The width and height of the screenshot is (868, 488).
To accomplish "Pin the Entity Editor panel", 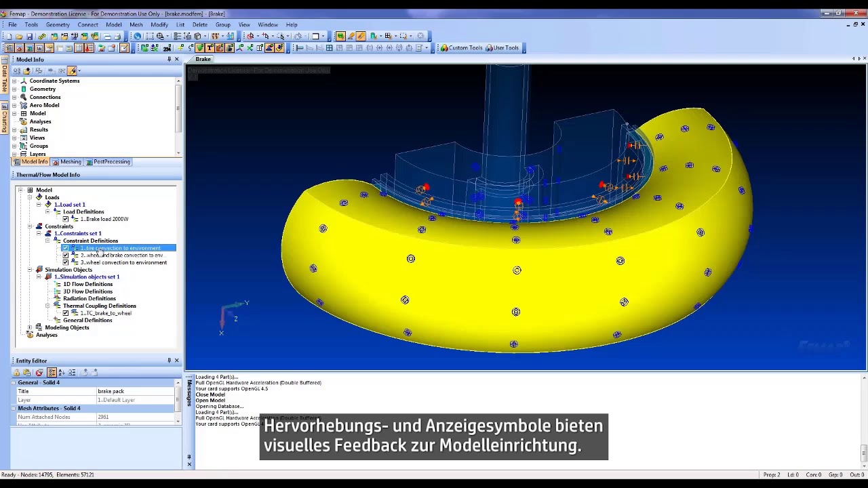I will 169,361.
